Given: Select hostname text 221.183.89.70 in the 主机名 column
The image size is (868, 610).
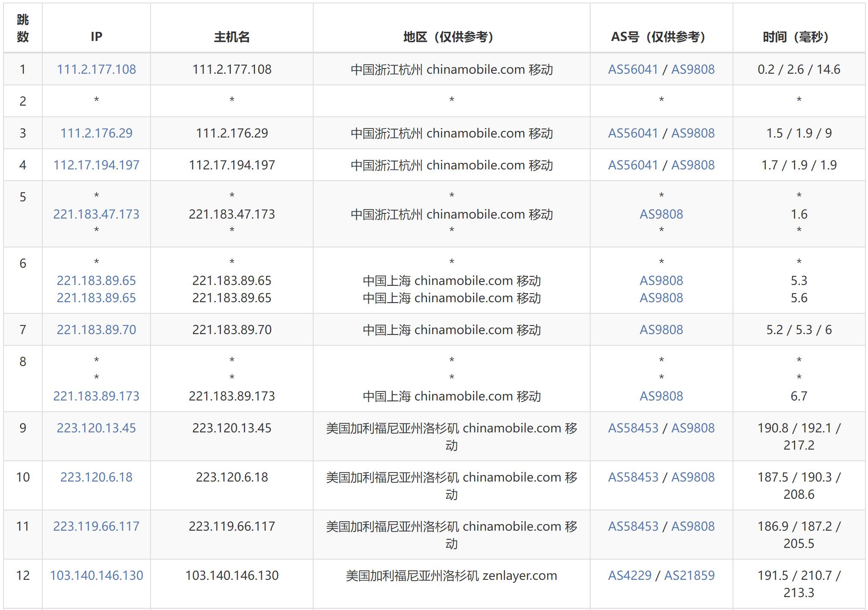Looking at the screenshot, I should click(x=232, y=330).
